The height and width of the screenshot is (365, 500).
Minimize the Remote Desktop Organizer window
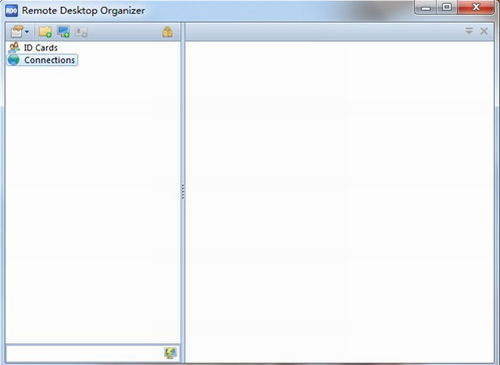click(x=426, y=7)
